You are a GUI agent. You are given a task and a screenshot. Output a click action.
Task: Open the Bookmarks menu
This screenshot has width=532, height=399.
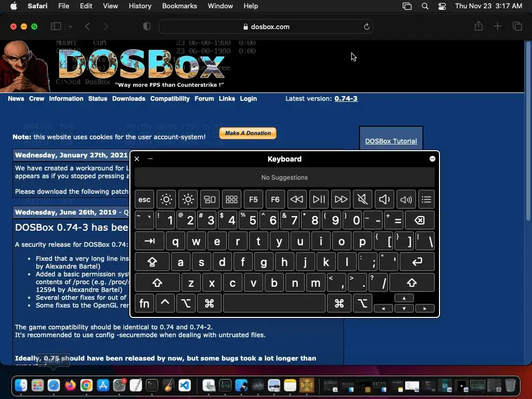(179, 6)
